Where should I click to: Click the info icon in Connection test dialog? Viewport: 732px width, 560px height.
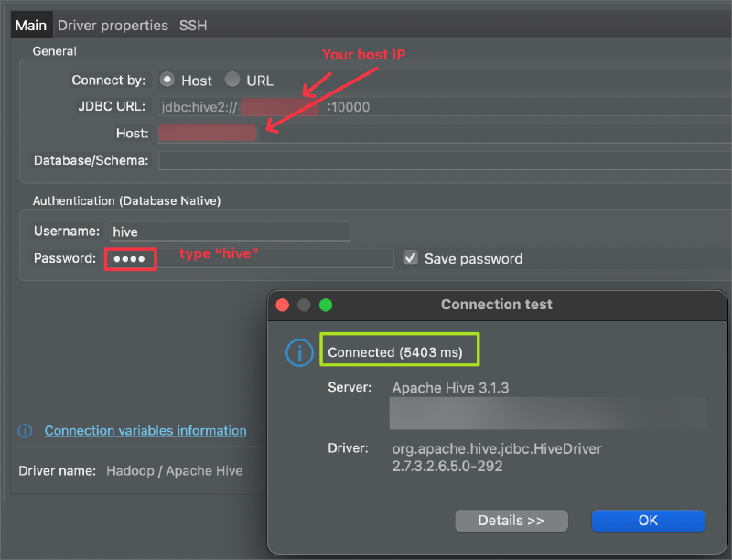tap(299, 353)
